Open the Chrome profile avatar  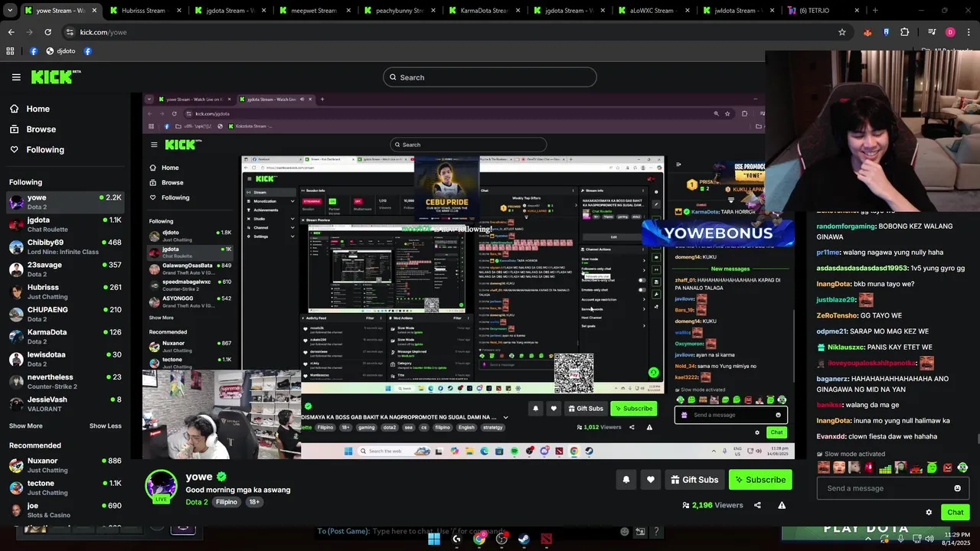click(950, 32)
